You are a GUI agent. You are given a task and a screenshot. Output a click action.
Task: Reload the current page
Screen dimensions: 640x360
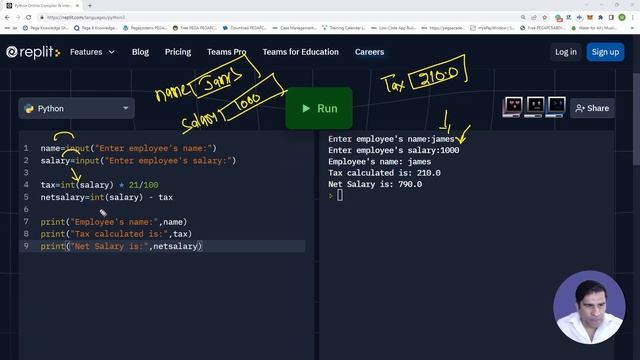click(29, 18)
